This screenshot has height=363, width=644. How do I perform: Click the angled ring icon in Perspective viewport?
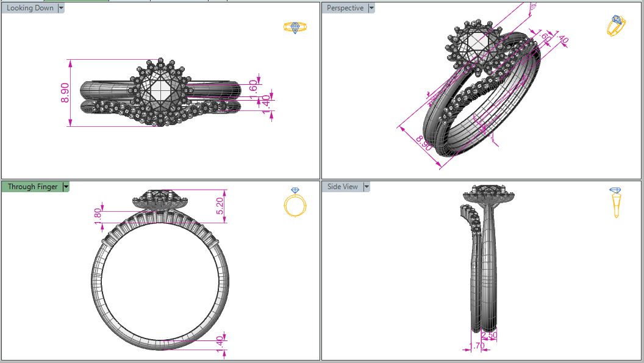pyautogui.click(x=617, y=26)
